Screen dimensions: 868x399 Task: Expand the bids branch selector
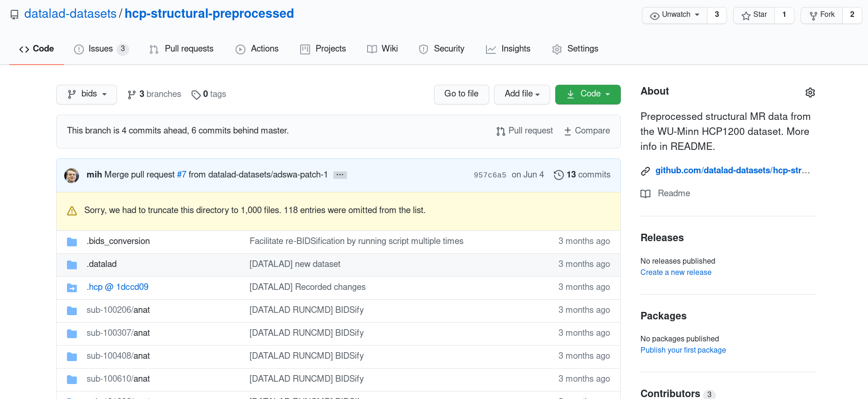(x=87, y=94)
